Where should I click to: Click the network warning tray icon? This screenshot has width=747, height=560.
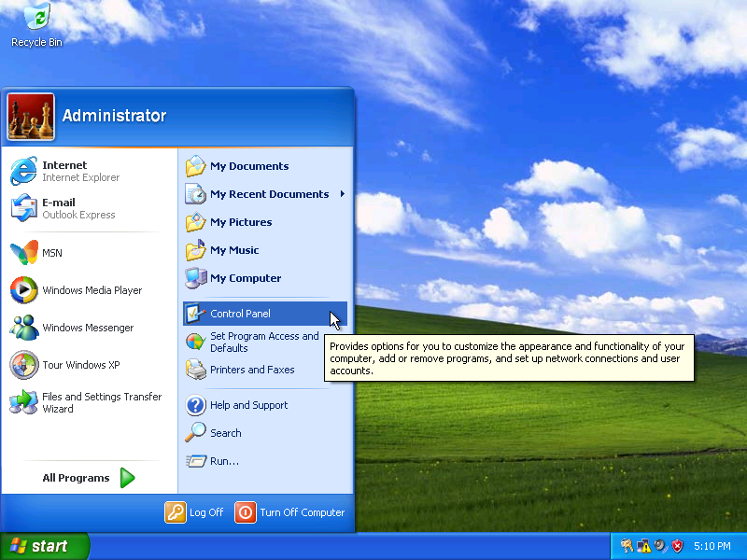click(643, 546)
